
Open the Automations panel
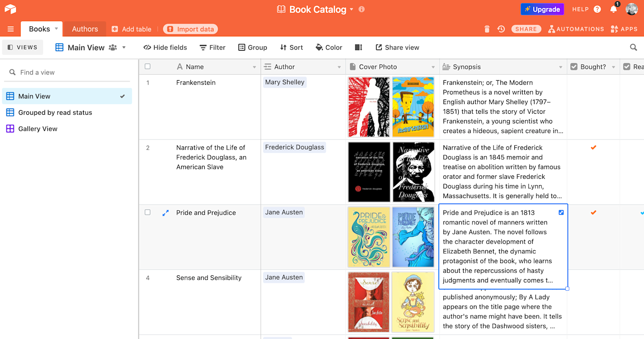(x=576, y=29)
